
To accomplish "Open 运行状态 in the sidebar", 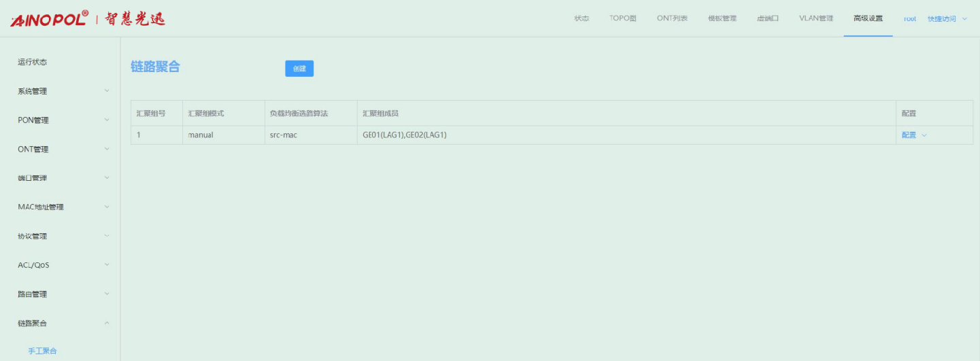I will (x=33, y=62).
